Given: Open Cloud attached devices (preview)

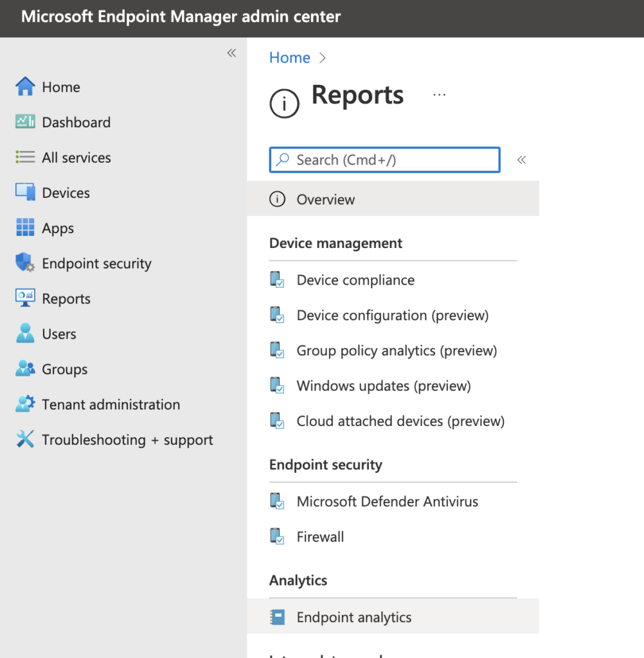Looking at the screenshot, I should [400, 421].
